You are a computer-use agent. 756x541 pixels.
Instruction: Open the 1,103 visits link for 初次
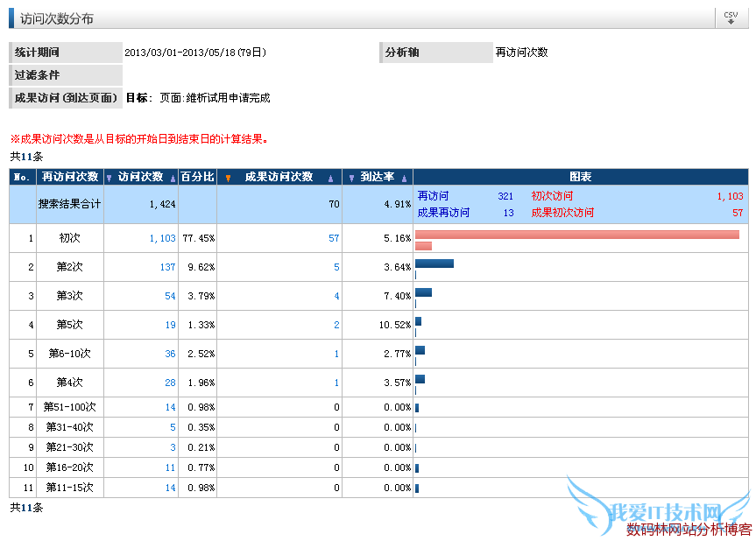(162, 238)
